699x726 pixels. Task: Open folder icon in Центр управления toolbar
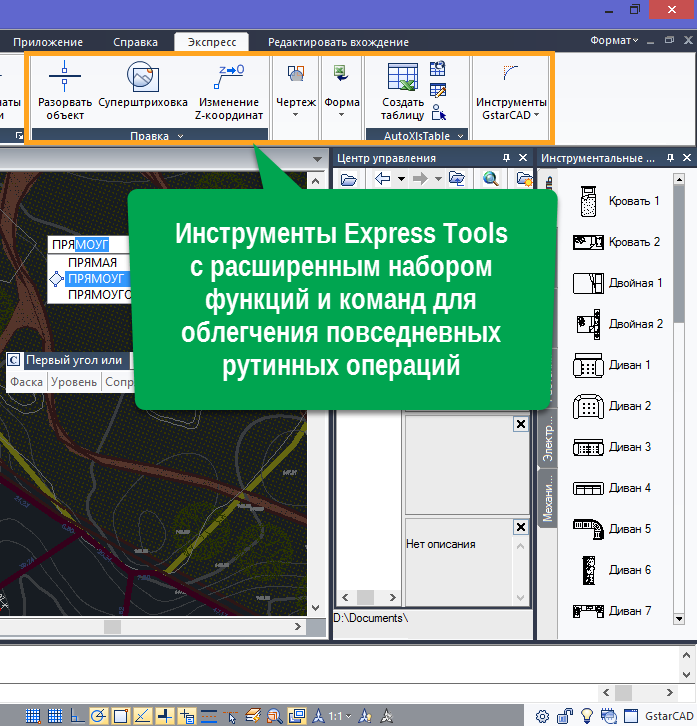click(x=349, y=179)
